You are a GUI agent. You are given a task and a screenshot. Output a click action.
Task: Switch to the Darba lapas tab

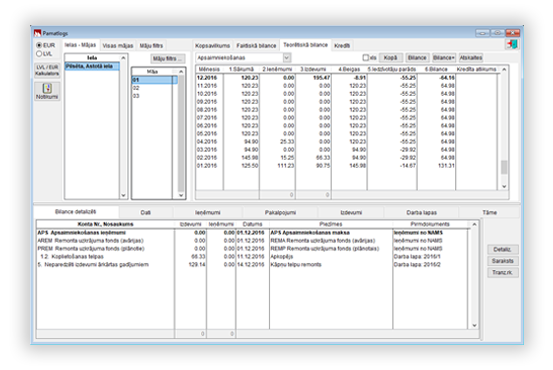[421, 213]
